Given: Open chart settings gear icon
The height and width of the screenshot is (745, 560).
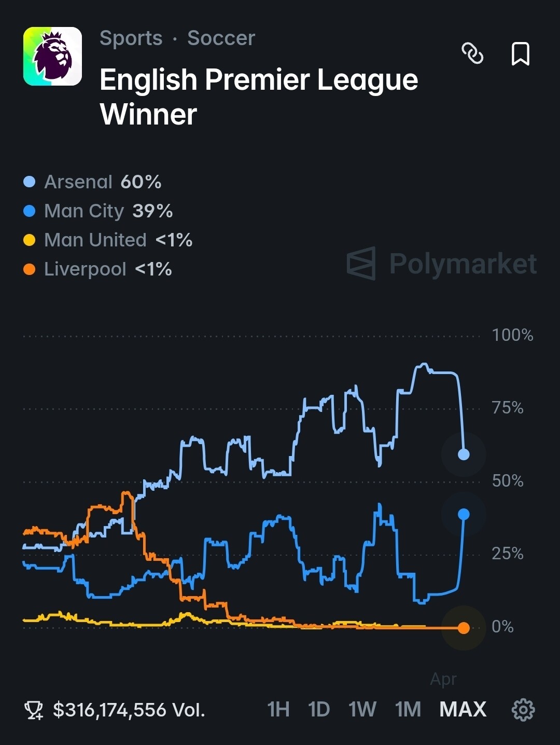Looking at the screenshot, I should 523,709.
